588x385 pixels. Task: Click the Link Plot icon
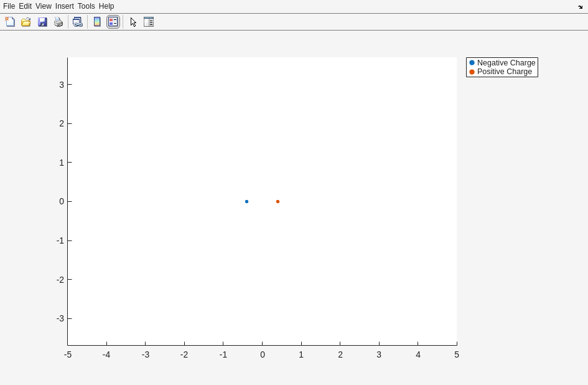[x=77, y=22]
